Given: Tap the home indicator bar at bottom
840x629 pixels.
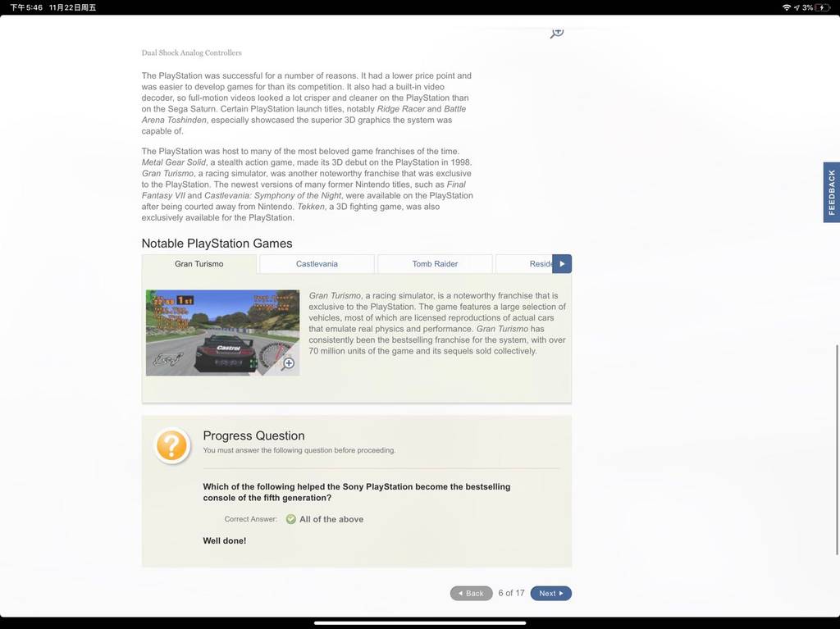Looking at the screenshot, I should click(x=420, y=623).
